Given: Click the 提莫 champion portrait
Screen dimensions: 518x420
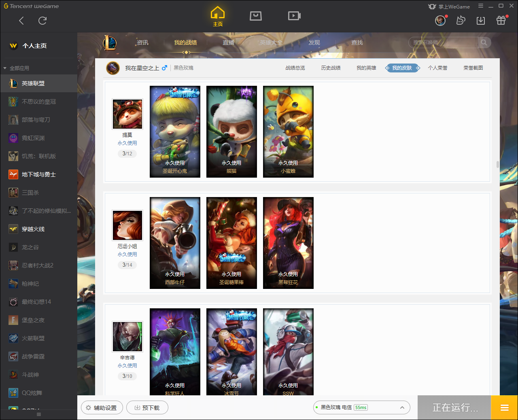Looking at the screenshot, I should pos(127,114).
